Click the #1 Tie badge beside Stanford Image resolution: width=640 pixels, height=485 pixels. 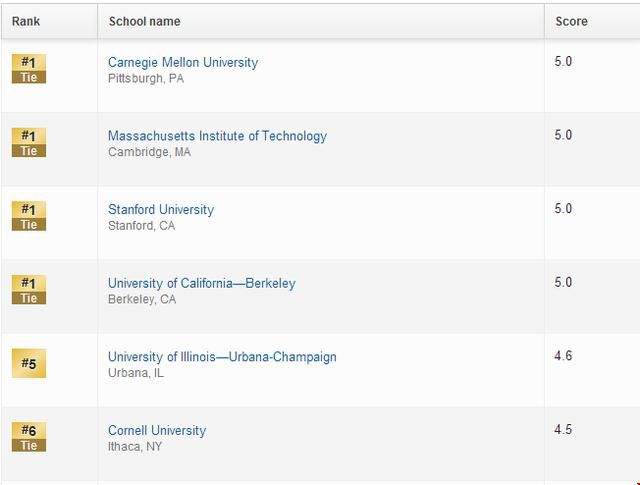(x=29, y=216)
